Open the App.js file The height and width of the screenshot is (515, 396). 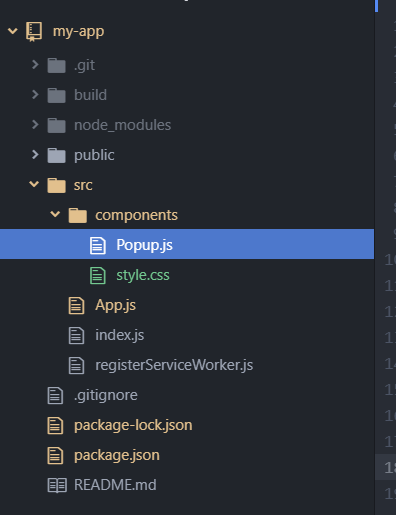coord(115,305)
